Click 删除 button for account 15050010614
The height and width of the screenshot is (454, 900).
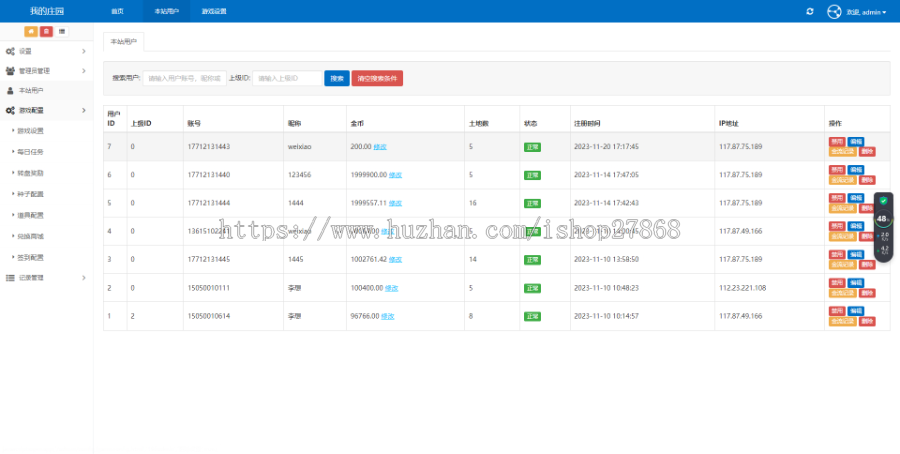pos(867,321)
